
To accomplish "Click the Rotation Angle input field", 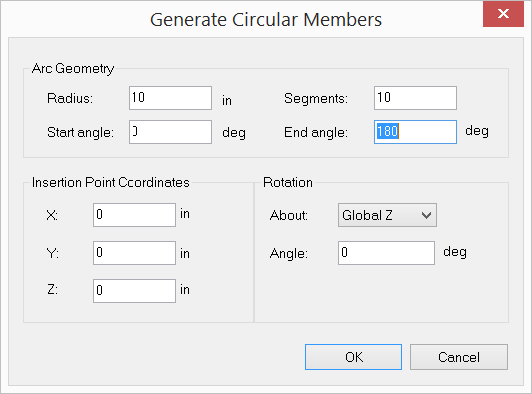I will click(x=387, y=253).
